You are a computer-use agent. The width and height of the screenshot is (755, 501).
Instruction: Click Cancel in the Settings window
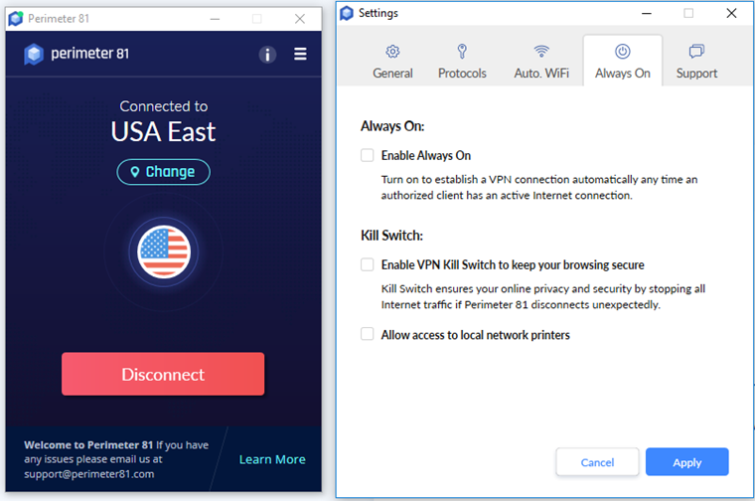tap(597, 462)
